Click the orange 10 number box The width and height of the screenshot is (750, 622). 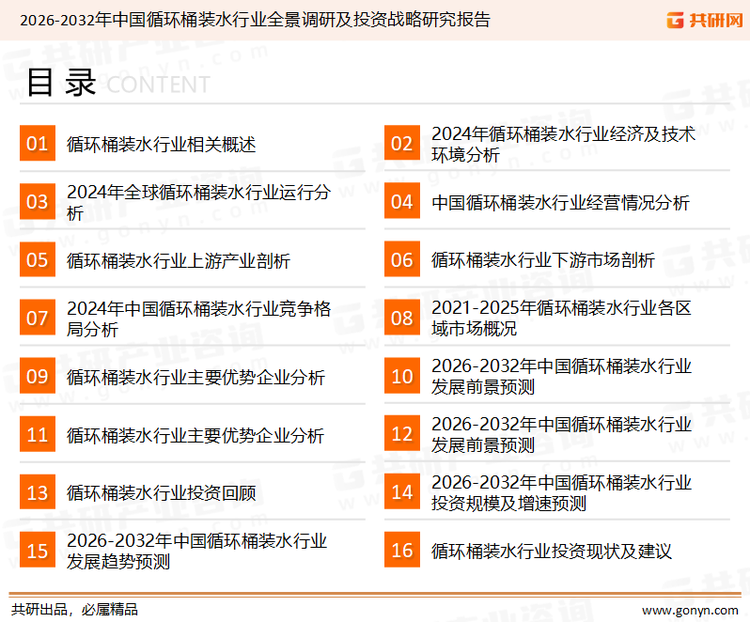point(402,376)
